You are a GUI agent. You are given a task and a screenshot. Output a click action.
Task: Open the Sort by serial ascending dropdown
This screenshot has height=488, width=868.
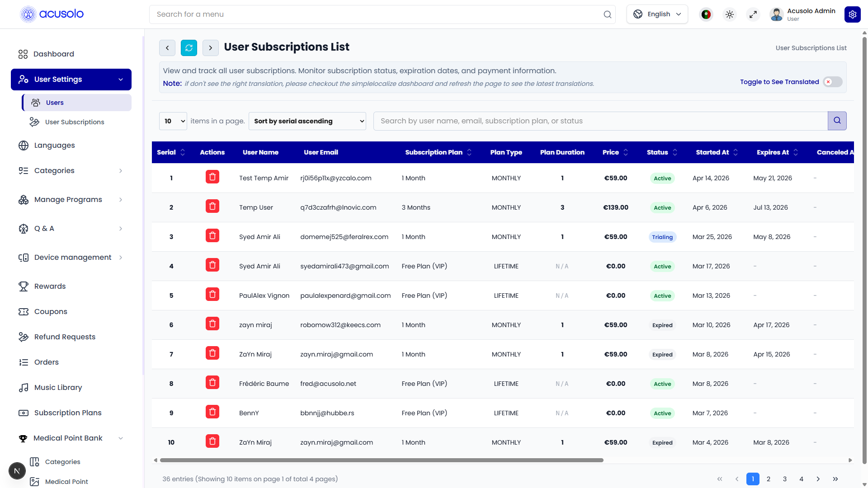pos(307,121)
